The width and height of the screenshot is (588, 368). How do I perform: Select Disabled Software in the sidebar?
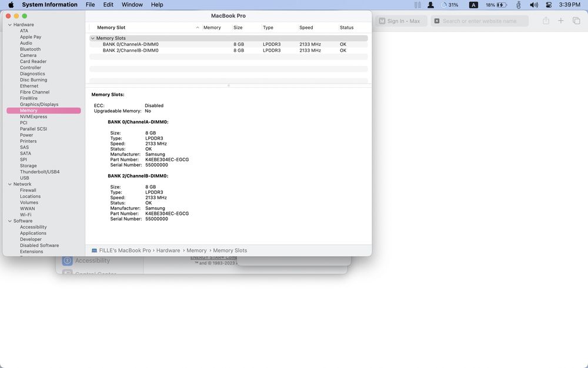click(x=39, y=246)
